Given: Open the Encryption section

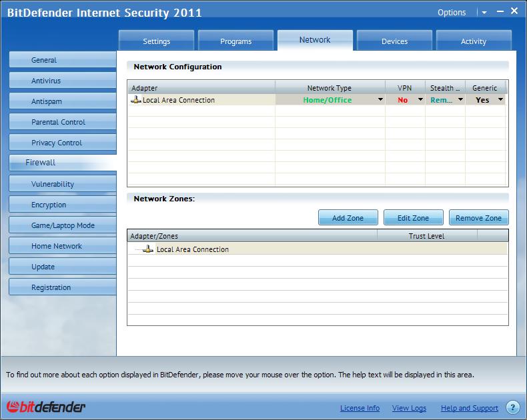Looking at the screenshot, I should click(x=63, y=205).
